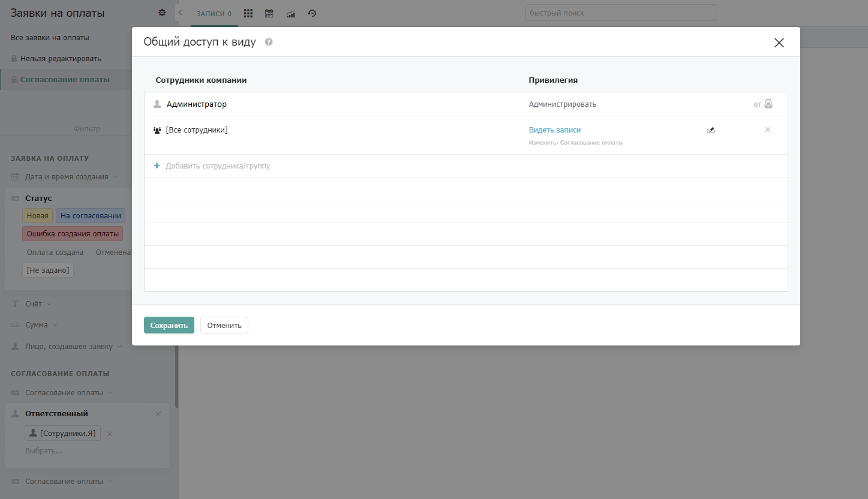The image size is (868, 499).
Task: Expand the Сумма filter field
Action: (36, 324)
